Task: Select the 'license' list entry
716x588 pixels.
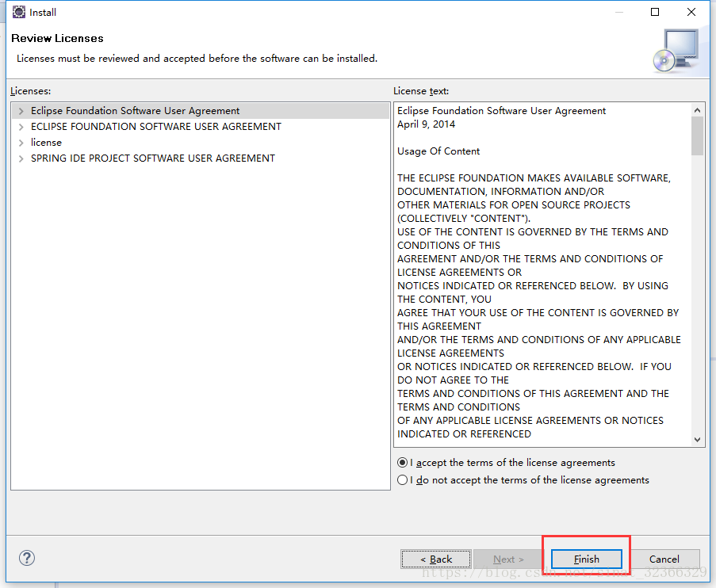Action: 46,143
